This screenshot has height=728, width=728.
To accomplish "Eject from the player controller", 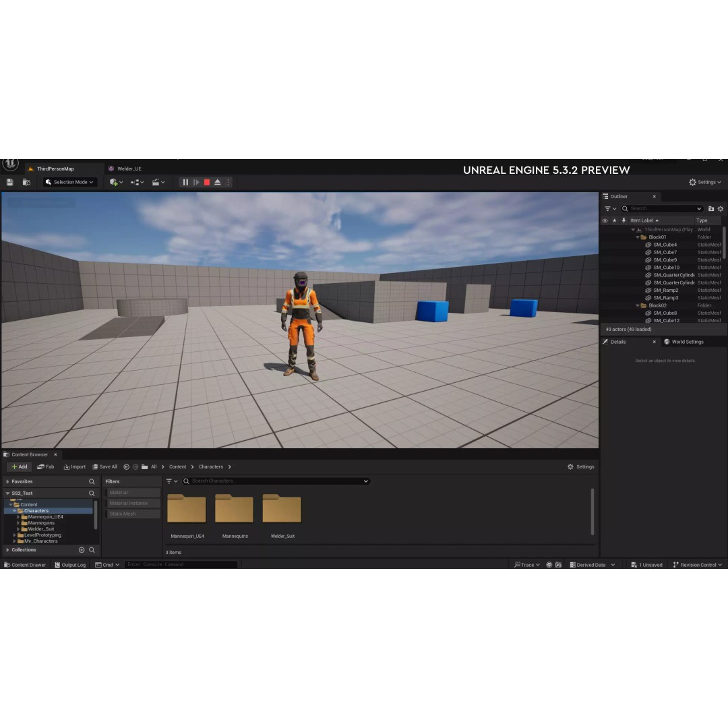I will [217, 183].
